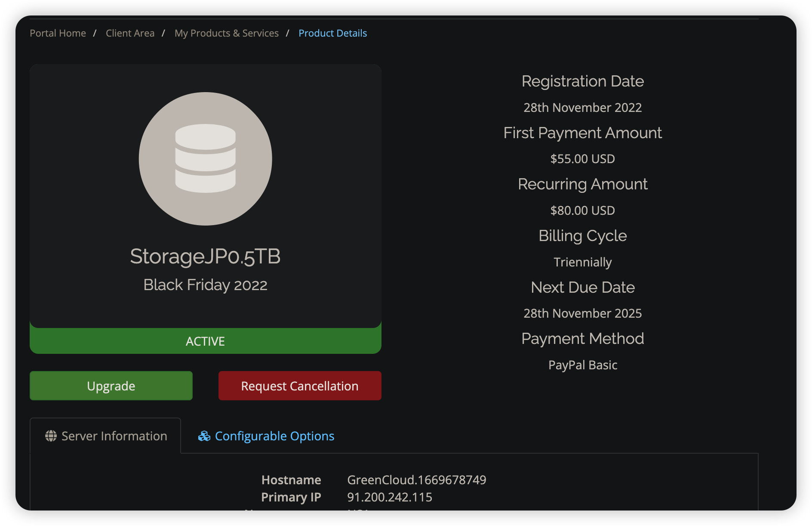Viewport: 812px width, 526px height.
Task: Go to Portal Home breadcrumb
Action: tap(58, 33)
